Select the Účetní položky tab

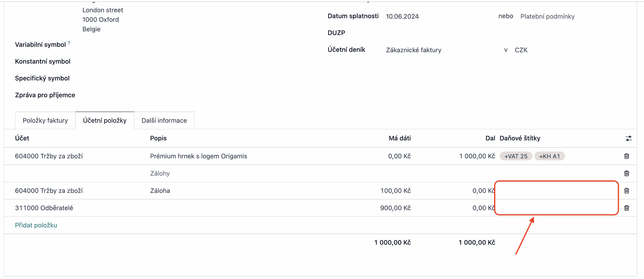[105, 121]
